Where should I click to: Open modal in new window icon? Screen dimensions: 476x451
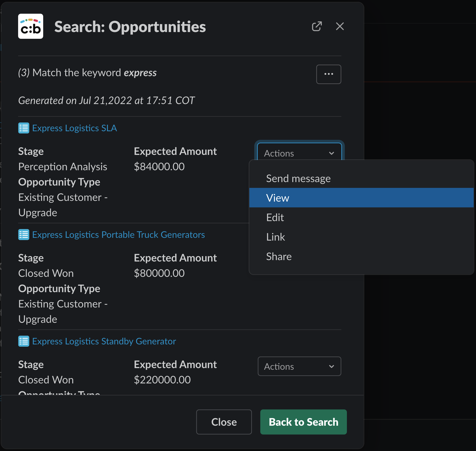coord(317,26)
